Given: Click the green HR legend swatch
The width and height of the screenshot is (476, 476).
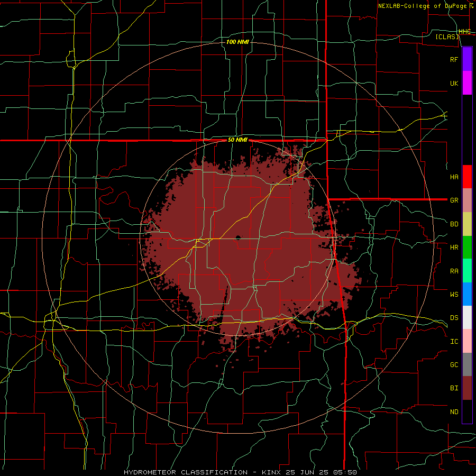Looking at the screenshot, I should (467, 247).
